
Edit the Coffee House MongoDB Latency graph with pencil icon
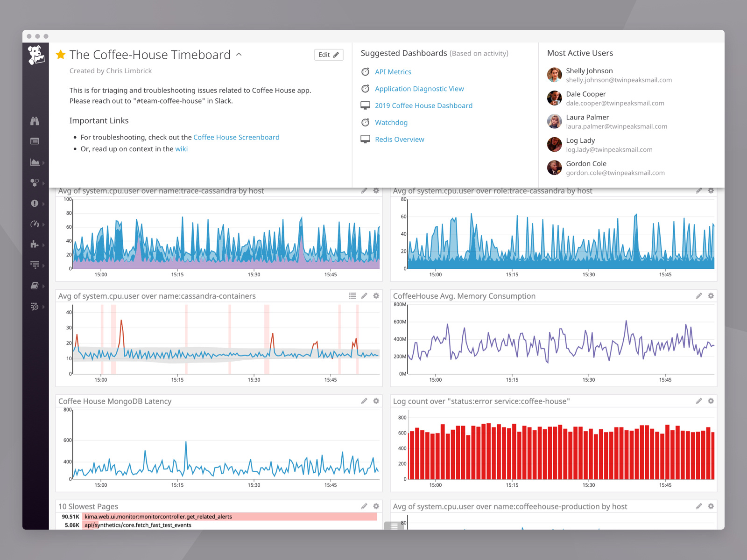[365, 401]
